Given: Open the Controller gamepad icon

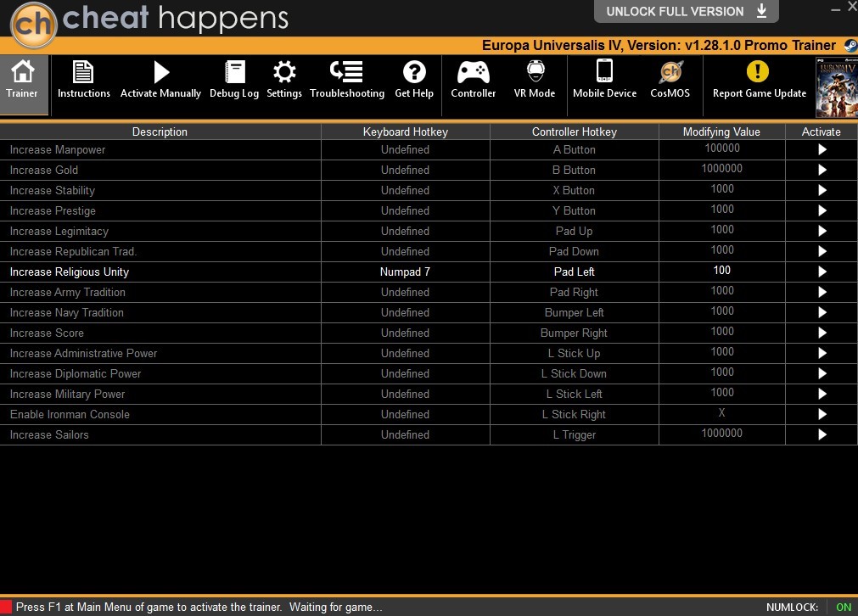Looking at the screenshot, I should 474,71.
